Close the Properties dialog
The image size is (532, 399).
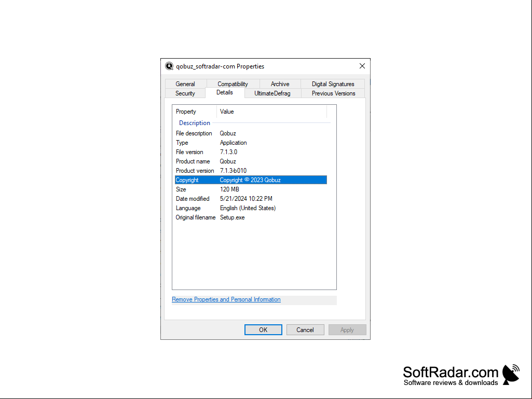click(362, 66)
